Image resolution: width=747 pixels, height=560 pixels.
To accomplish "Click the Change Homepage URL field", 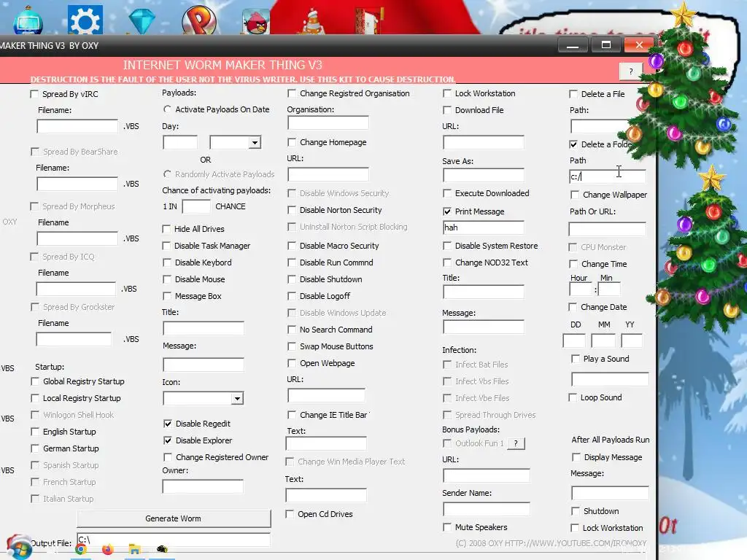I will [x=328, y=174].
